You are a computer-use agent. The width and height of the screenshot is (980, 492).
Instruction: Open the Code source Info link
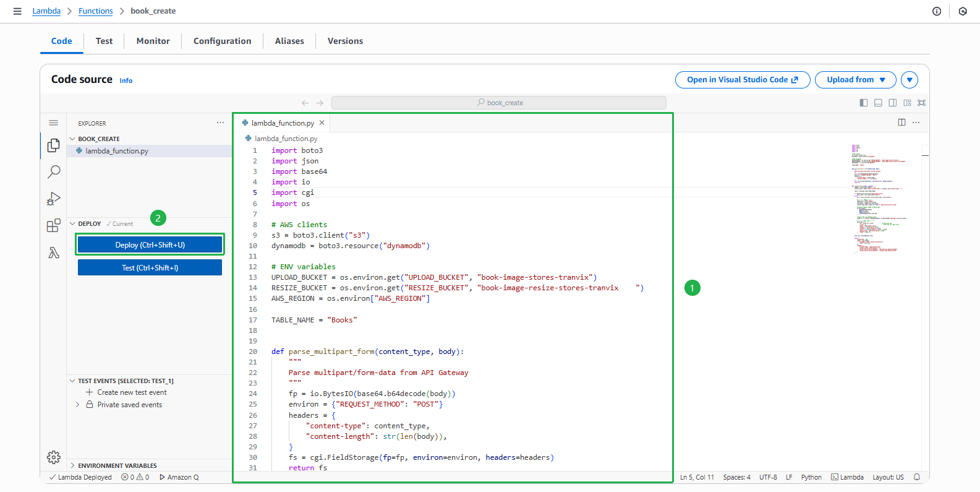pyautogui.click(x=126, y=80)
